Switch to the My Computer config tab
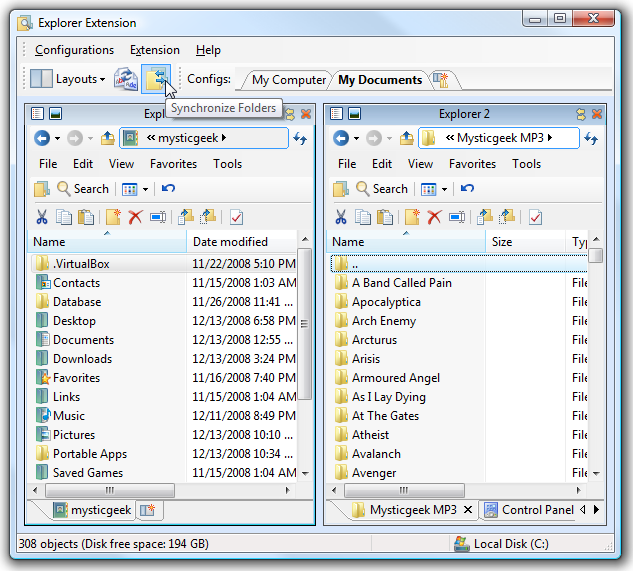This screenshot has width=633, height=571. coord(288,80)
